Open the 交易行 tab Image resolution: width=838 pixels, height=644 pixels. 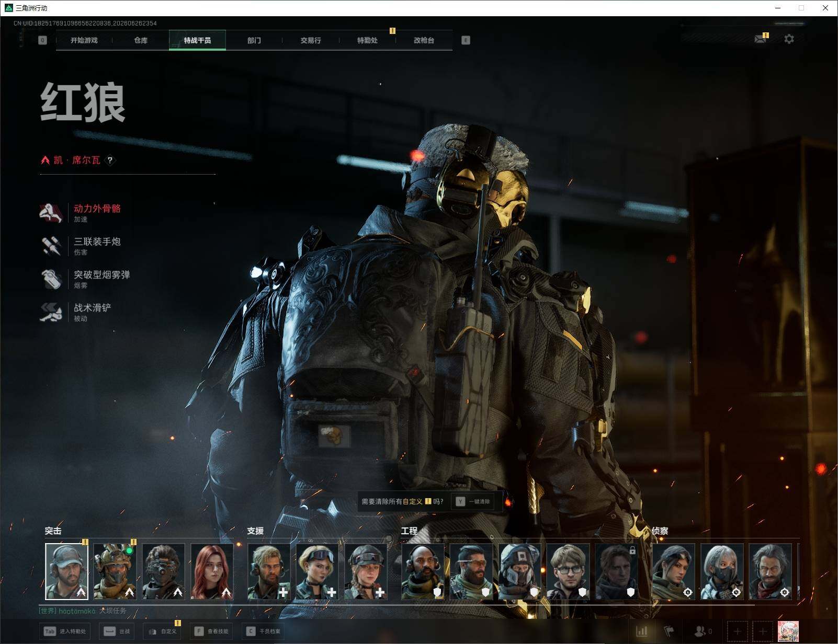(x=311, y=40)
